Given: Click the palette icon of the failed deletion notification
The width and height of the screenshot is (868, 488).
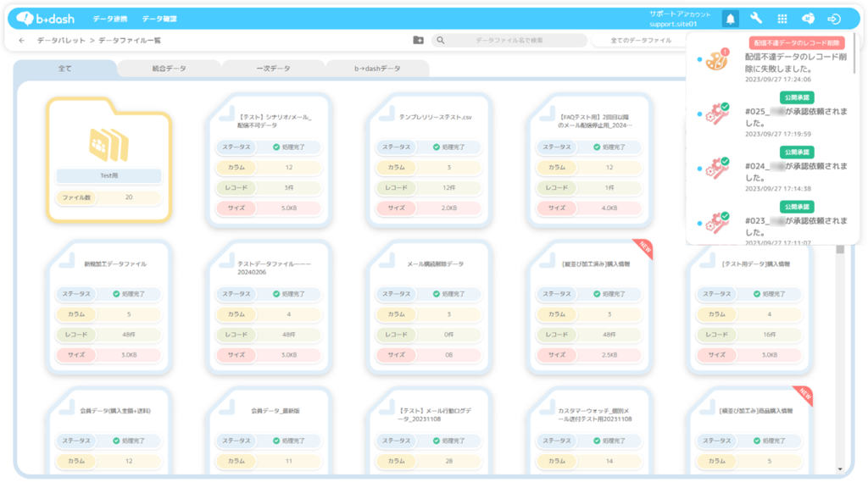Looking at the screenshot, I should tap(717, 59).
